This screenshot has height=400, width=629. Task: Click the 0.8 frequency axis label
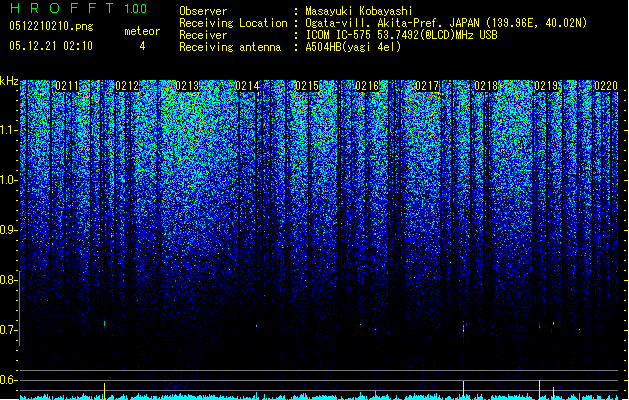pos(9,280)
